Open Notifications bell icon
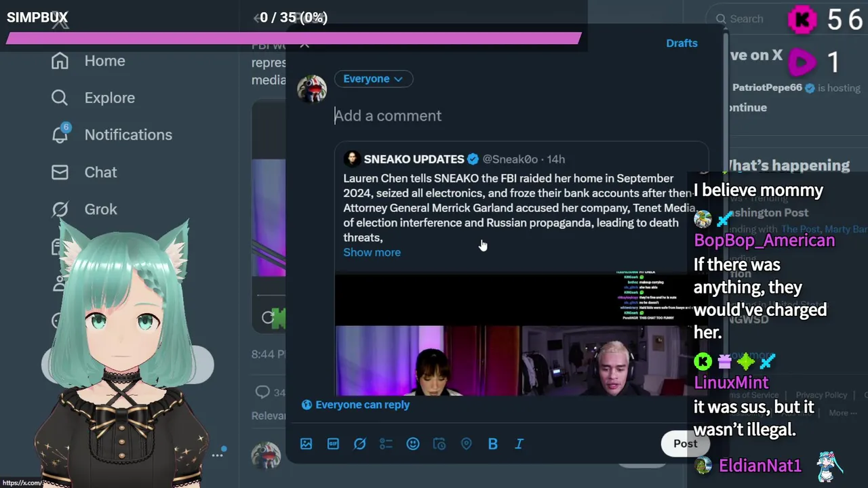This screenshot has width=868, height=488. pos(60,134)
